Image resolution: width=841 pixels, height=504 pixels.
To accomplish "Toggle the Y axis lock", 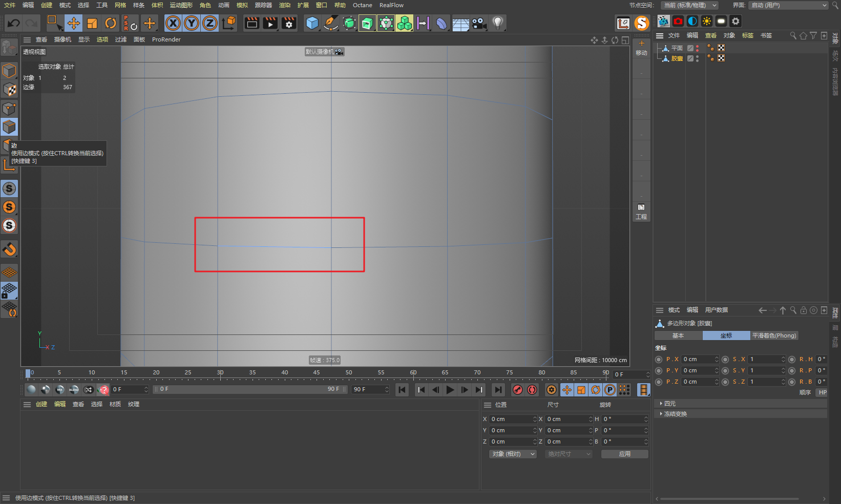I will (192, 23).
